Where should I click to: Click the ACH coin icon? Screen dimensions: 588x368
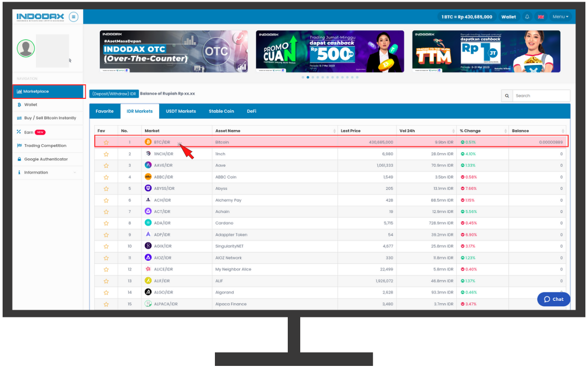[x=148, y=200]
